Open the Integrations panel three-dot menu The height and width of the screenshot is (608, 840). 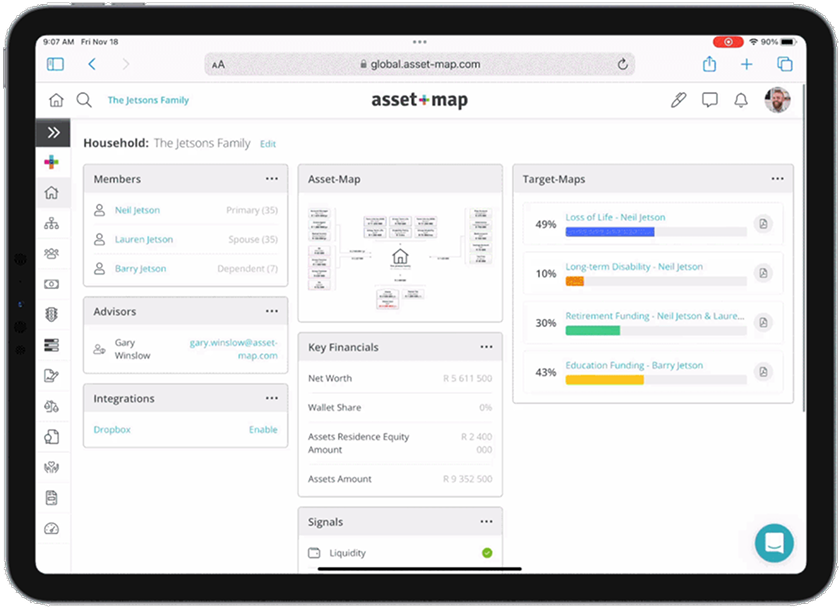point(272,398)
